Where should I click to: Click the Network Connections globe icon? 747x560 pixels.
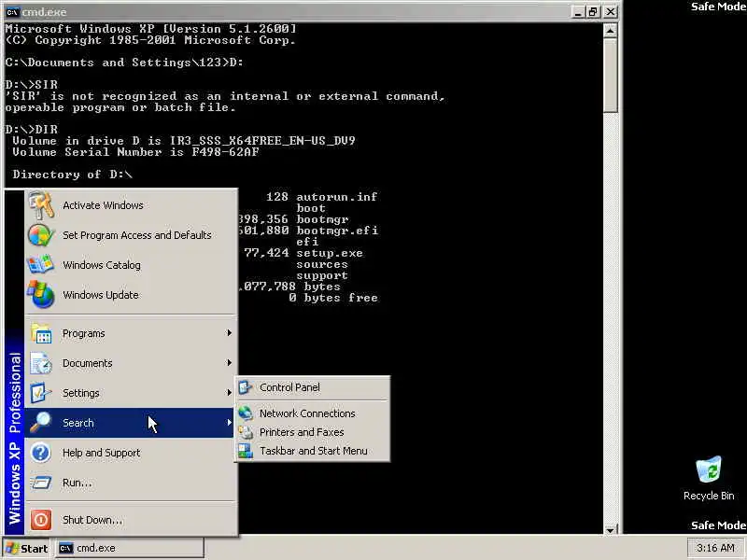(x=246, y=413)
